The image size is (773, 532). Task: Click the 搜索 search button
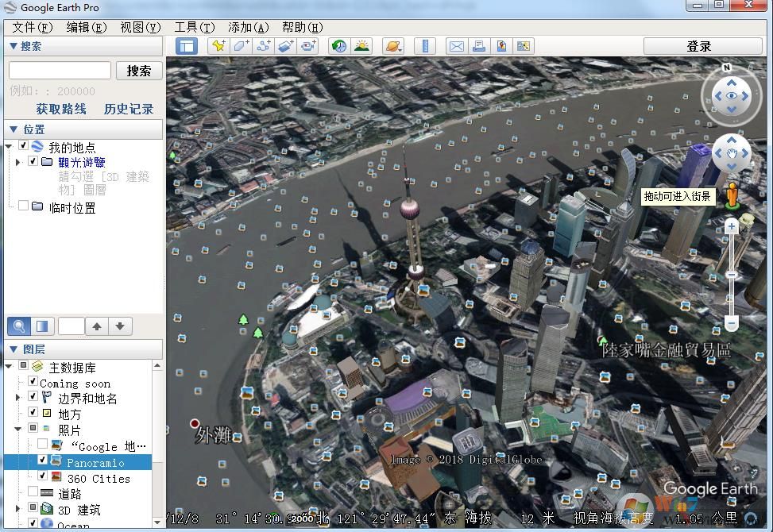139,71
